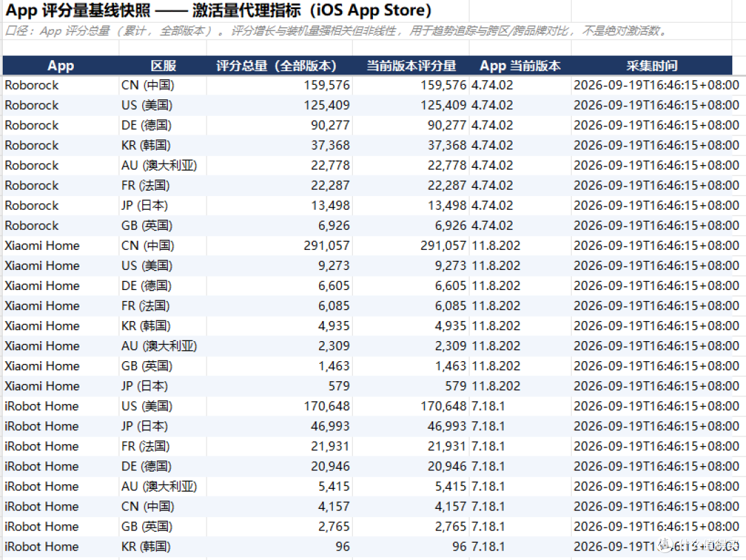
Task: Select 'JP (日本)' in the iRobot Home row
Action: coord(144,426)
